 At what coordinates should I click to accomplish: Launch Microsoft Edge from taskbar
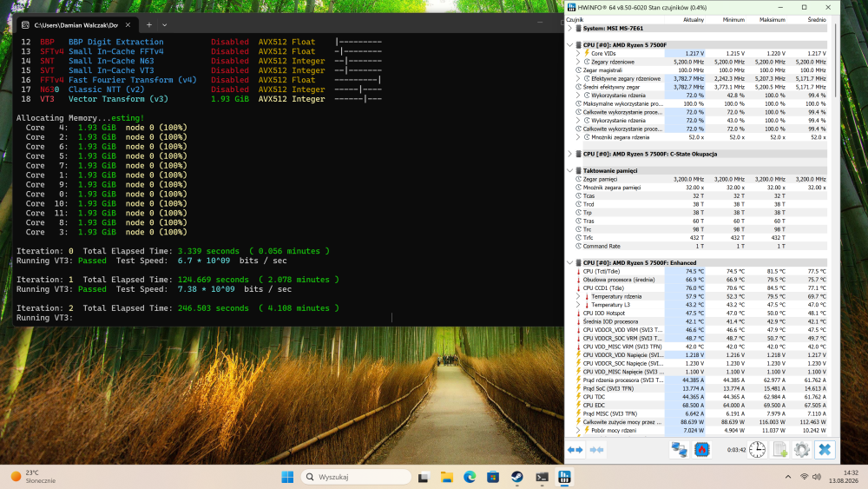point(470,477)
